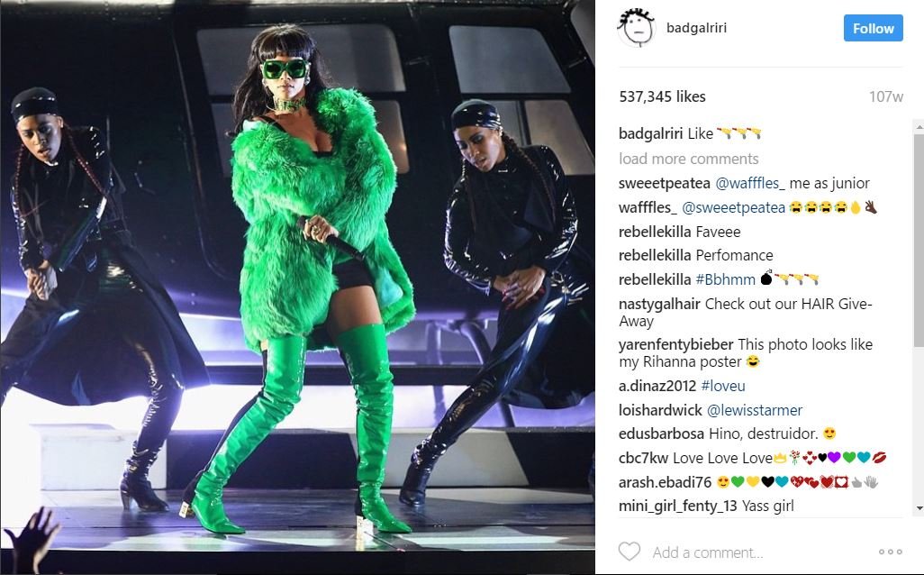Open @wafffles_ mention link

tap(749, 184)
